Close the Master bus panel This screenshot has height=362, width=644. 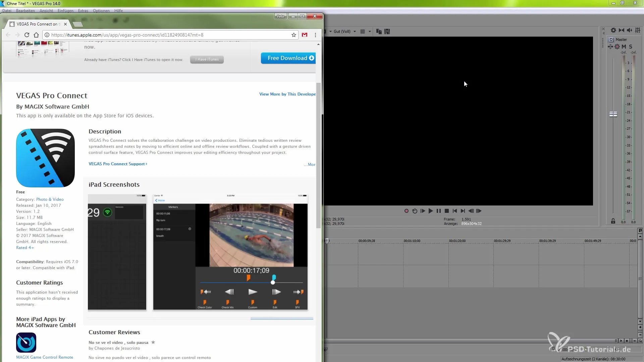(x=603, y=29)
